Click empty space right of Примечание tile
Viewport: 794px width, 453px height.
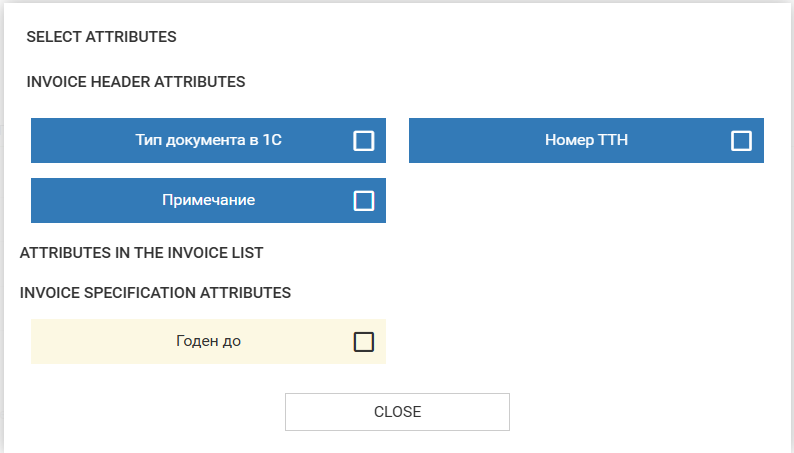click(x=580, y=201)
